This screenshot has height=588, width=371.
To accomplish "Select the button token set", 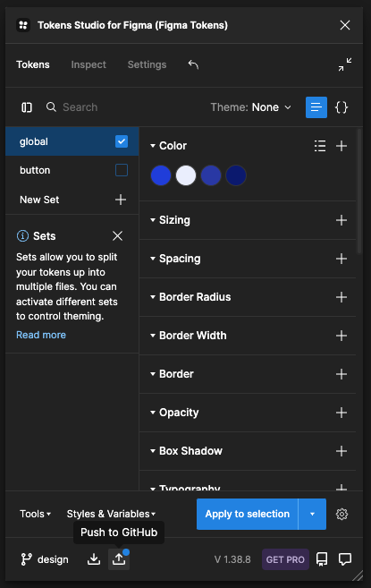I will pos(72,170).
